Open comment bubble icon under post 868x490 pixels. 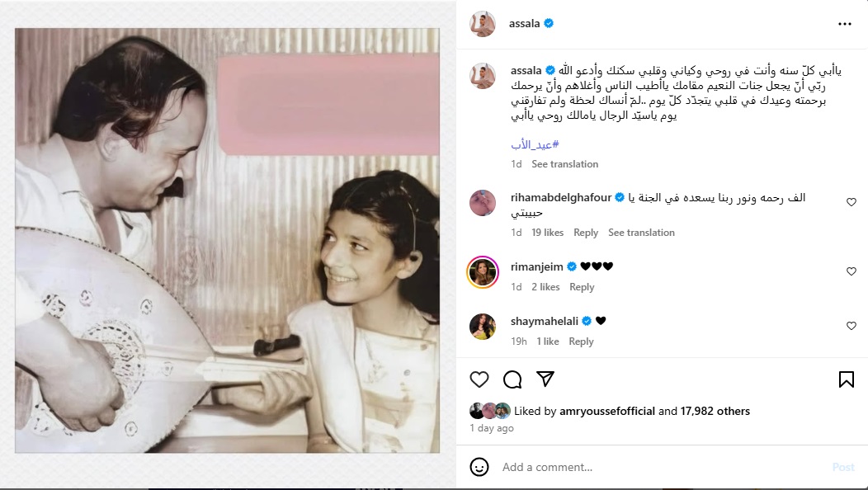click(512, 379)
